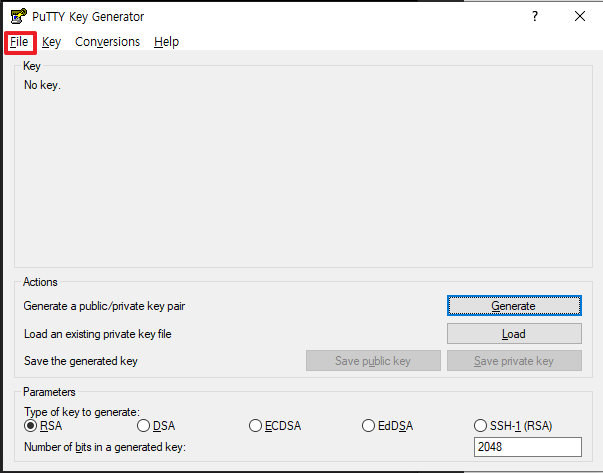Click the PuTTY Key Generator title icon
This screenshot has height=473, width=603.
tap(18, 17)
